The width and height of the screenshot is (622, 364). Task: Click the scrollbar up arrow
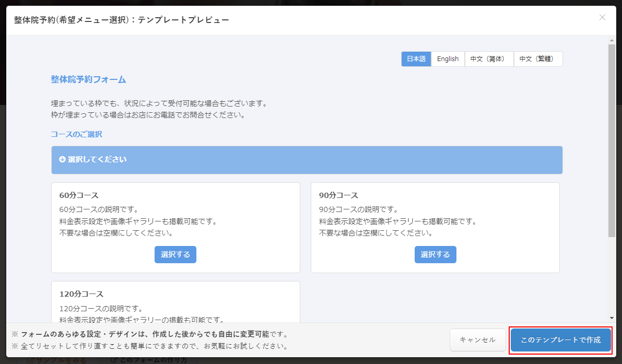pyautogui.click(x=612, y=40)
